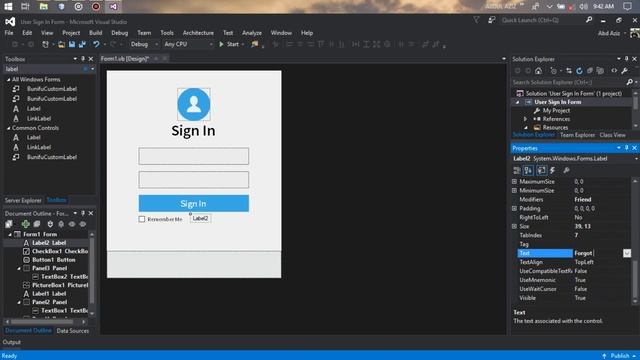This screenshot has width=640, height=360.
Task: Collapse the Panel3 node in Document Outline
Action: coord(19,268)
